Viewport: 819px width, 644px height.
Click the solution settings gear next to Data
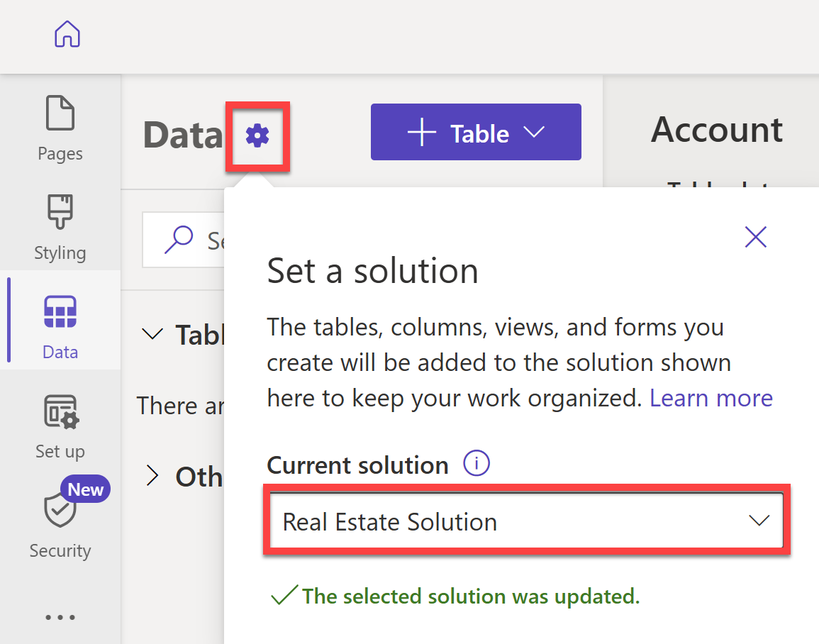click(257, 133)
